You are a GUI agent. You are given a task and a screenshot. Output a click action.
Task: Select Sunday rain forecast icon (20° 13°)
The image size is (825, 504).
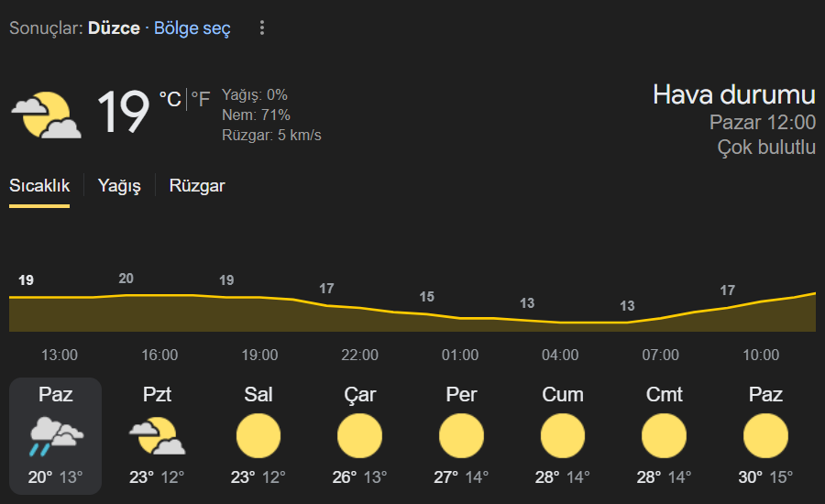tap(56, 436)
